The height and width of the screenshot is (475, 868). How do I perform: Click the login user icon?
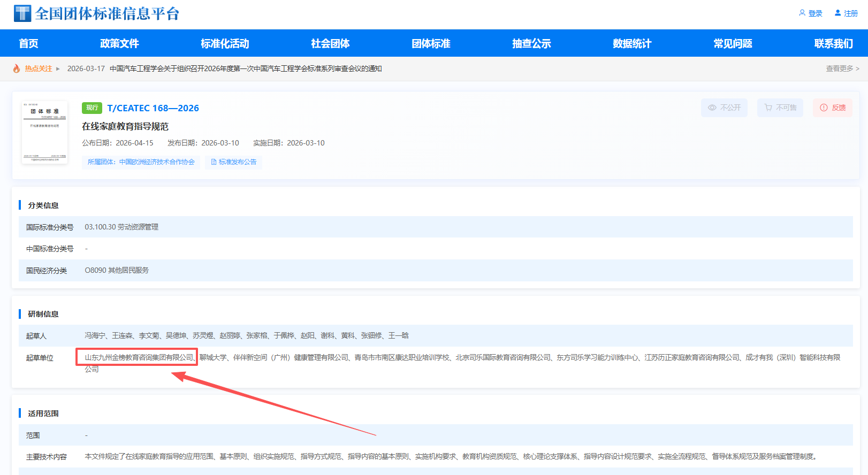point(802,13)
